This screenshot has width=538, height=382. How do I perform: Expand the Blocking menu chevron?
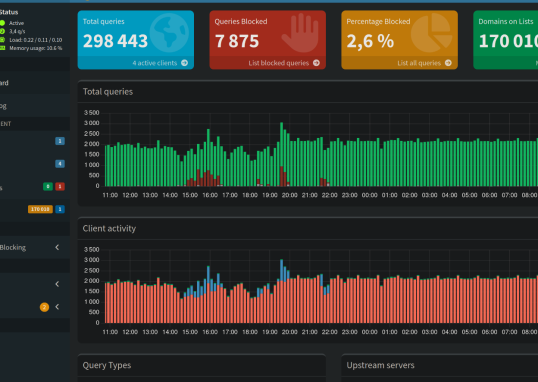(57, 247)
